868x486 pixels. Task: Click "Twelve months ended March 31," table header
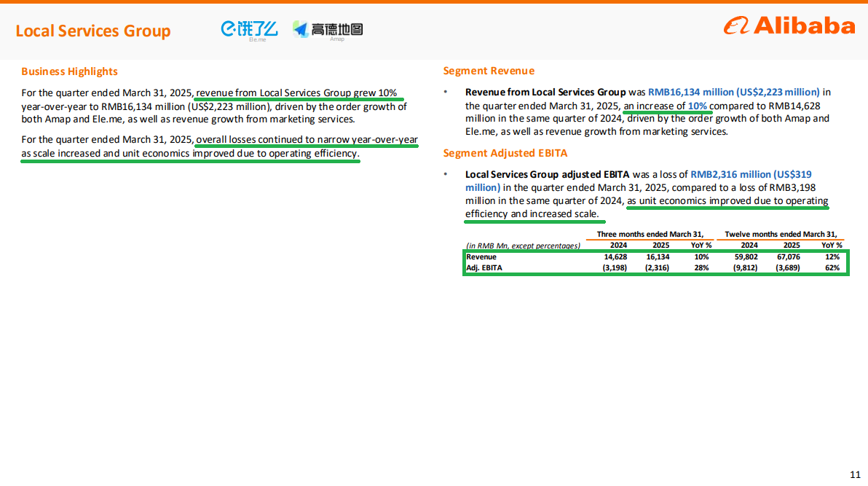pos(781,235)
